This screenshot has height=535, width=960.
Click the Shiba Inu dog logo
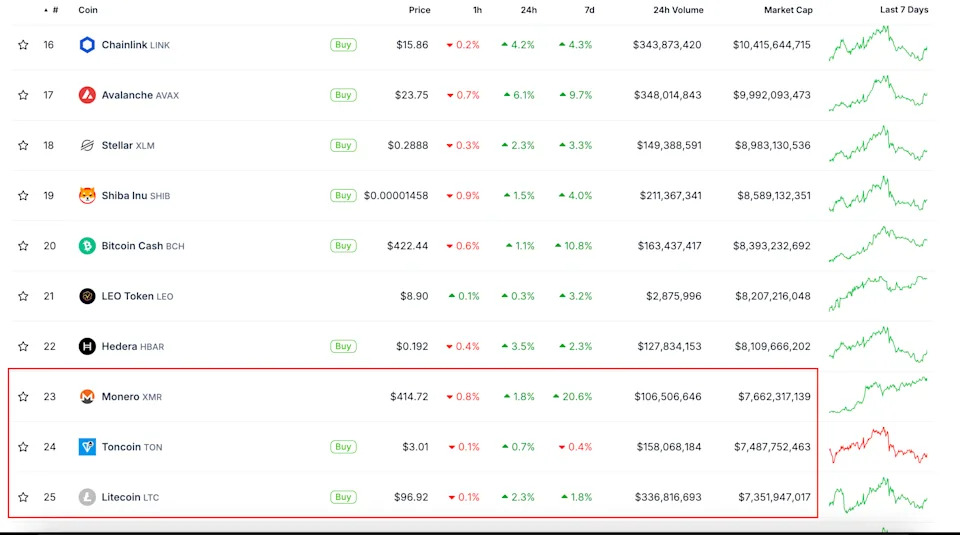click(x=87, y=195)
